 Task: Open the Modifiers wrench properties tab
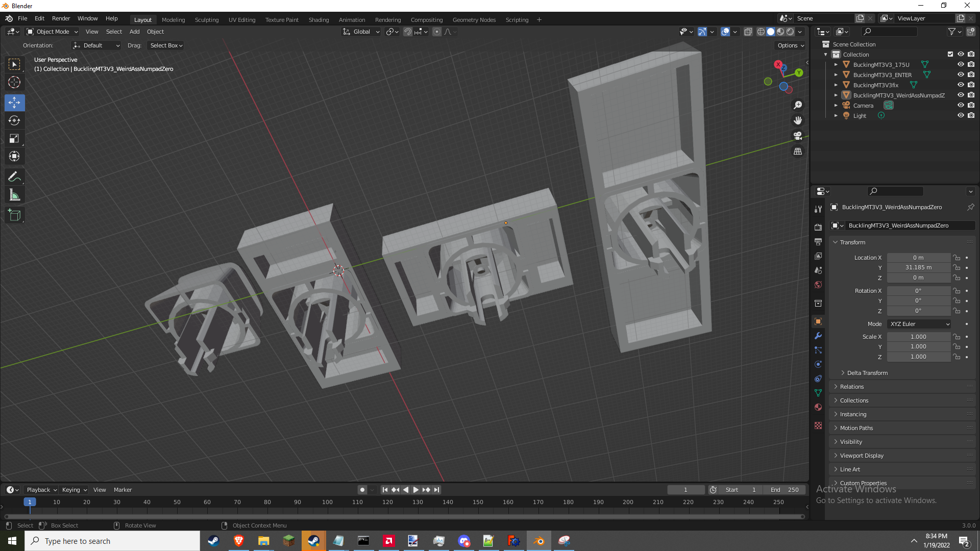pos(818,336)
